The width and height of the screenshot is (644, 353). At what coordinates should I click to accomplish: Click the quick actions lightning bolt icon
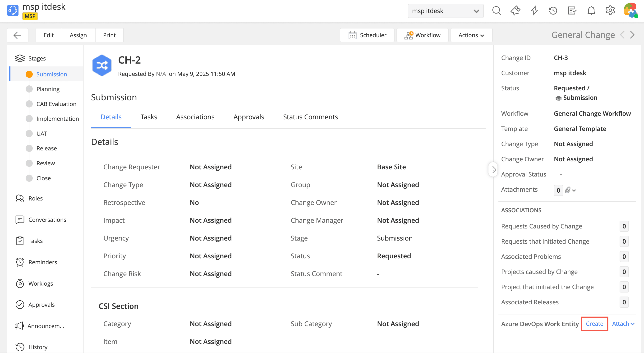[x=534, y=11]
